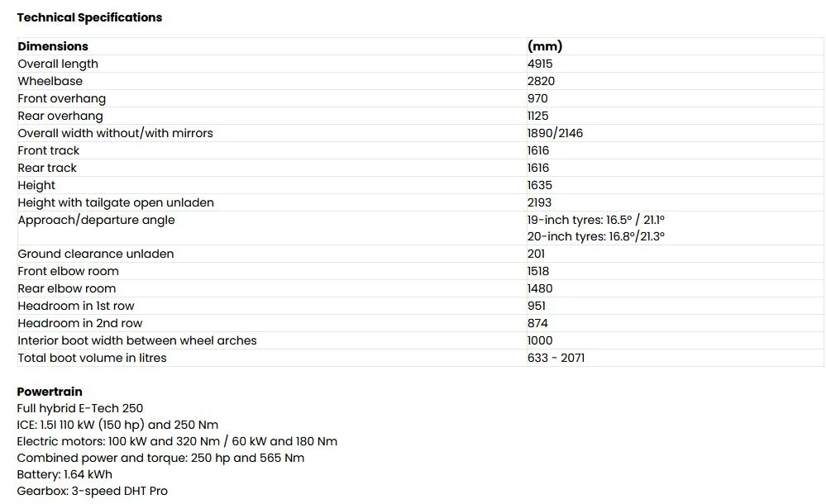
Task: Click the 20-inch tyres angle text
Action: pos(595,236)
